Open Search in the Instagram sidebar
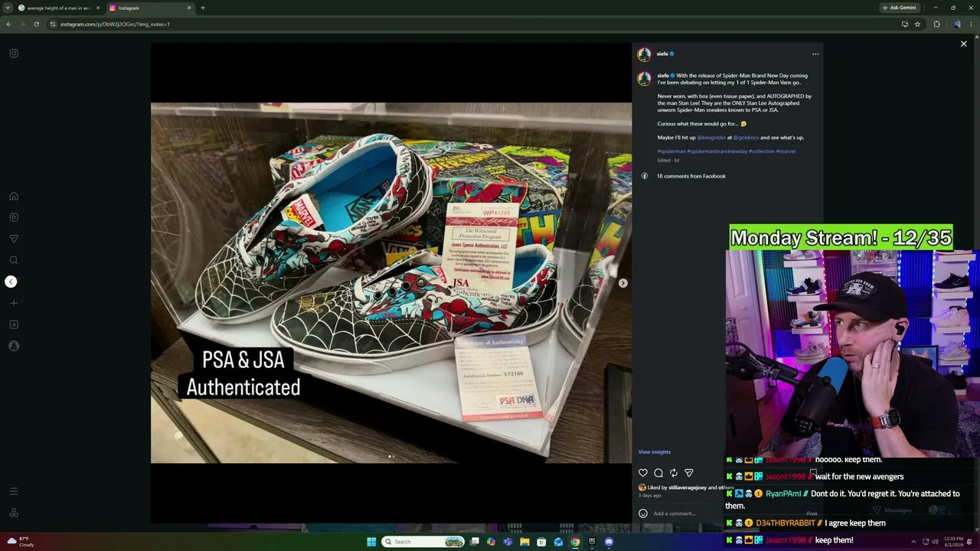 point(14,260)
